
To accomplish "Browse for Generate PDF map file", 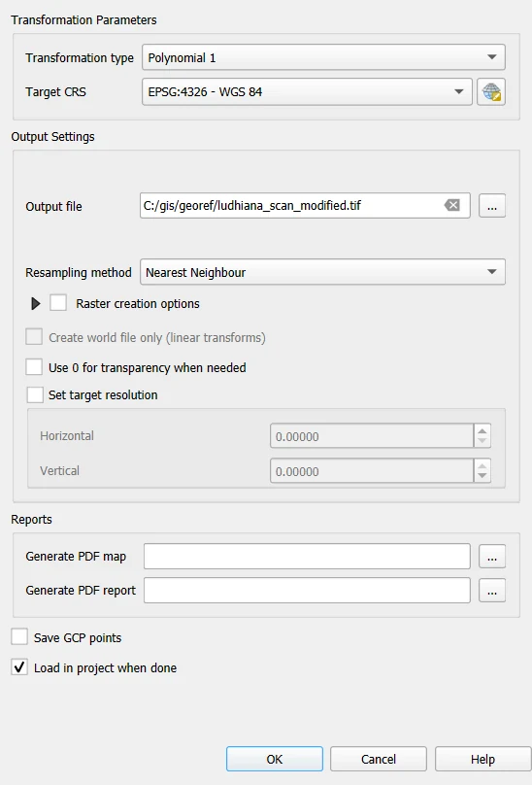I will (492, 557).
